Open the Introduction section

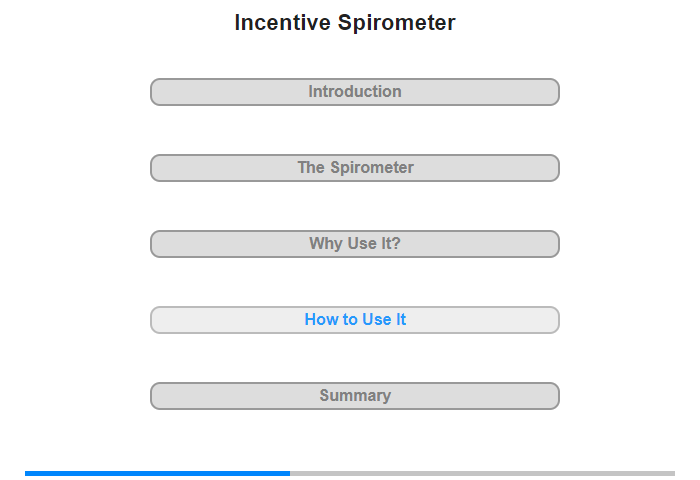click(x=354, y=92)
